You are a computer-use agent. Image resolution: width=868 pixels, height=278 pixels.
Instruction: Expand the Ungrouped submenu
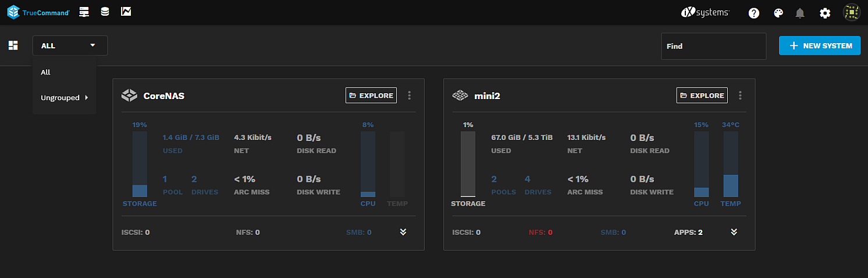pos(64,98)
